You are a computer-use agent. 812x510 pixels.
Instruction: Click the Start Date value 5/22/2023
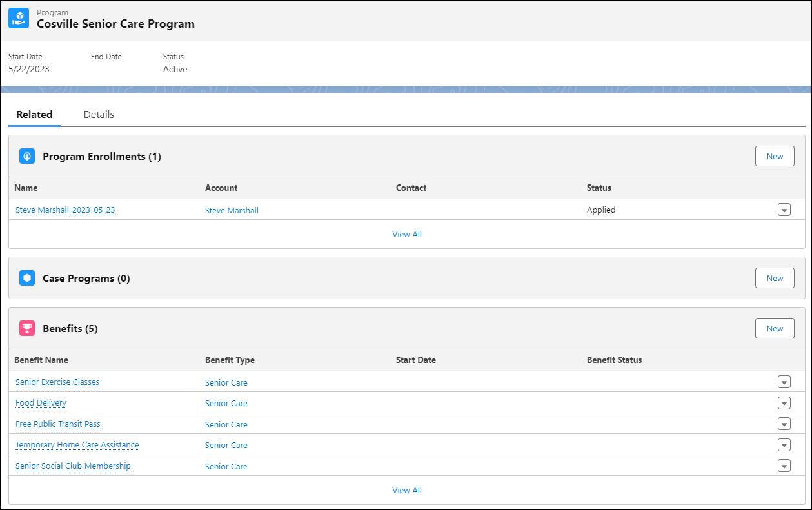click(29, 69)
